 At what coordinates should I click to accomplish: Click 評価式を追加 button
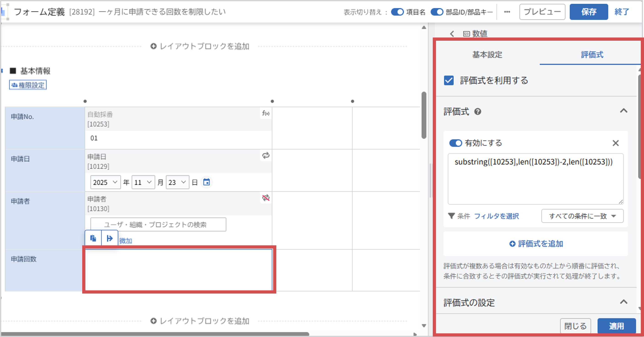pyautogui.click(x=536, y=243)
